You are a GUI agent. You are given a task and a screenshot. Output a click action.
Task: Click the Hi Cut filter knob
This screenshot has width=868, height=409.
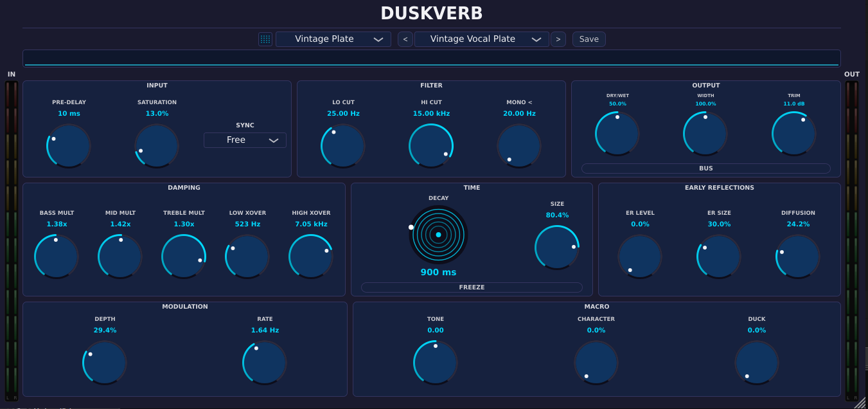[x=431, y=146]
